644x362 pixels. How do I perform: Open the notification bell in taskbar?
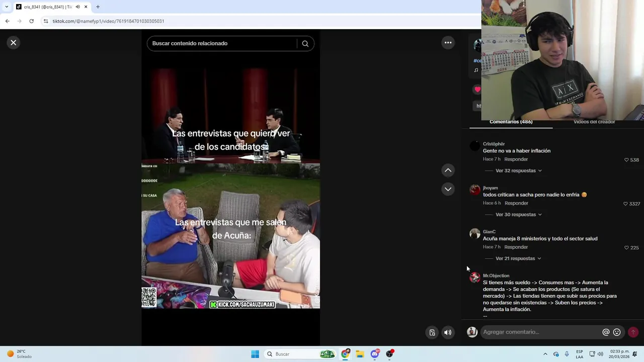click(x=635, y=354)
